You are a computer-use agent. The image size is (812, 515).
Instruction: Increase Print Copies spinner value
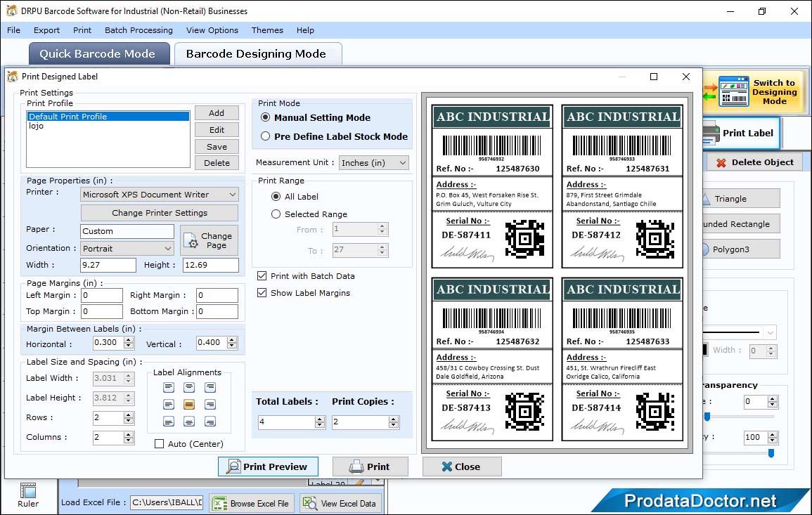coord(394,419)
